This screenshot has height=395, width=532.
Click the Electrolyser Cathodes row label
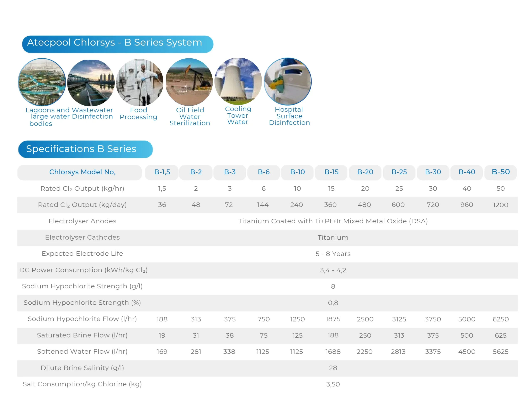click(82, 237)
